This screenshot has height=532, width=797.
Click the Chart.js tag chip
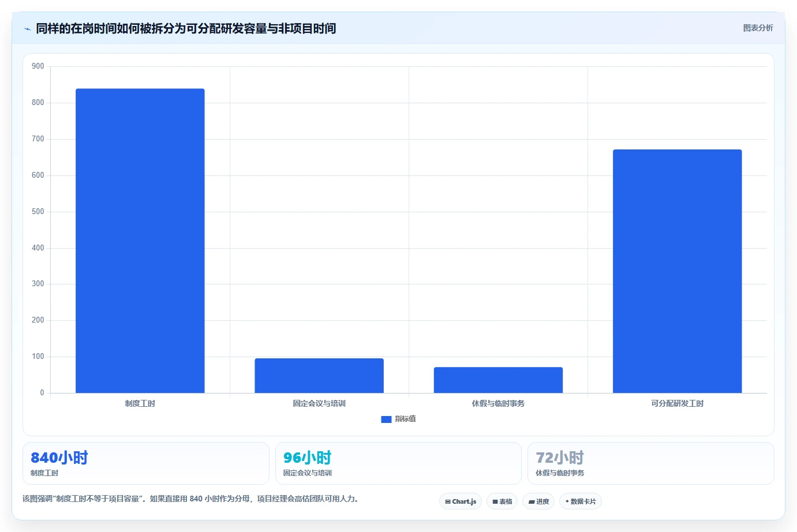[x=461, y=501]
